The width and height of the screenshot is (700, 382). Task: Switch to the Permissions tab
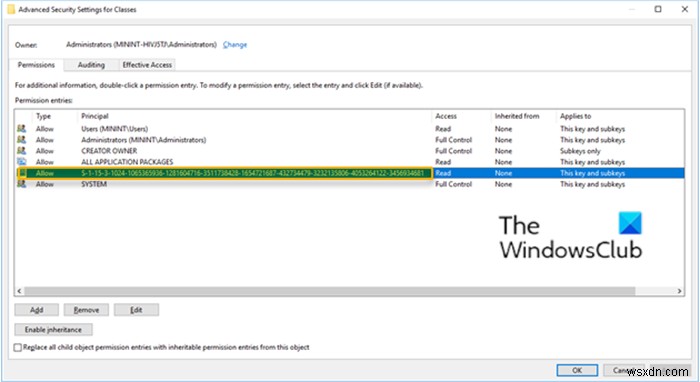(36, 65)
